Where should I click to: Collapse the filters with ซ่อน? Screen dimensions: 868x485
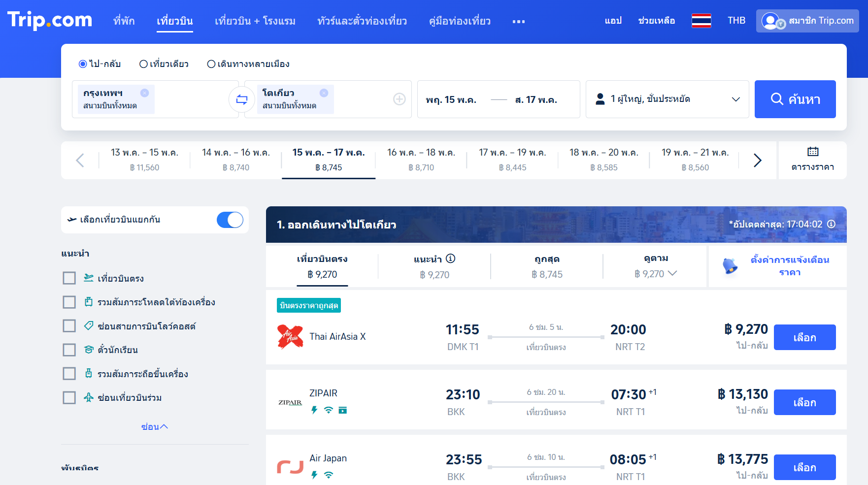(155, 426)
